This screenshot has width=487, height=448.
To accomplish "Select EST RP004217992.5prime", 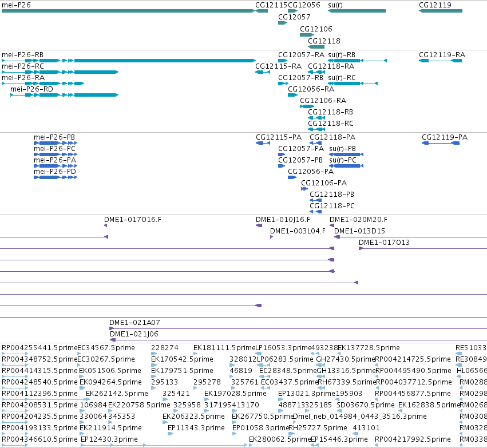I will [413, 439].
